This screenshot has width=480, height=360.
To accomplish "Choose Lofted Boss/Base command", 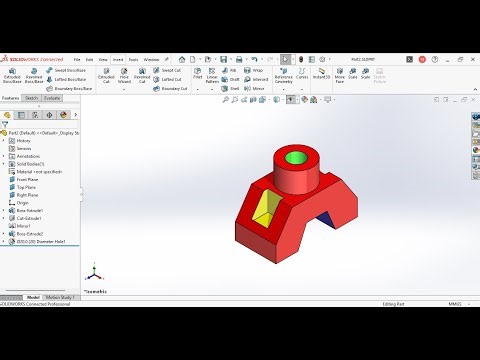I will tap(66, 79).
